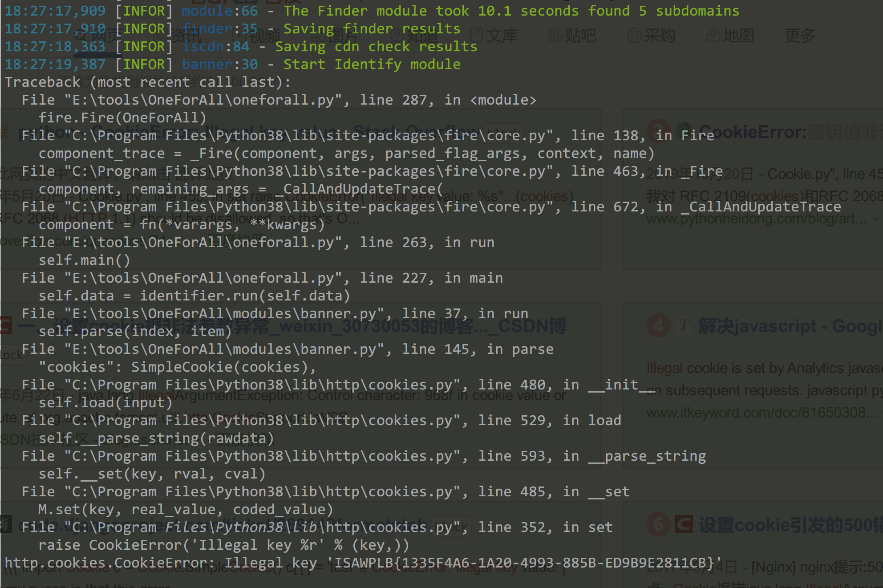Click the numbered favicon beside the CookieError result
Viewport: 883px width, 588px height.
(658, 130)
